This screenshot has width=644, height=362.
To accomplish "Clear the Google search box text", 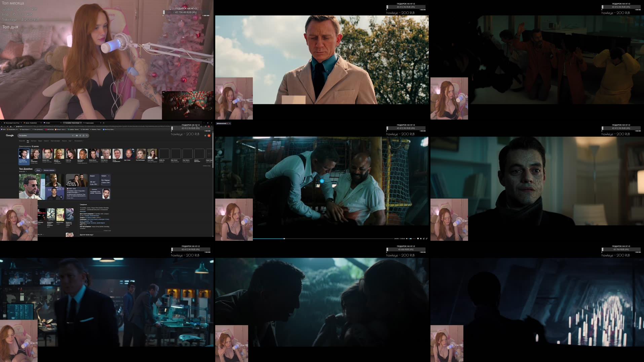I will (73, 136).
